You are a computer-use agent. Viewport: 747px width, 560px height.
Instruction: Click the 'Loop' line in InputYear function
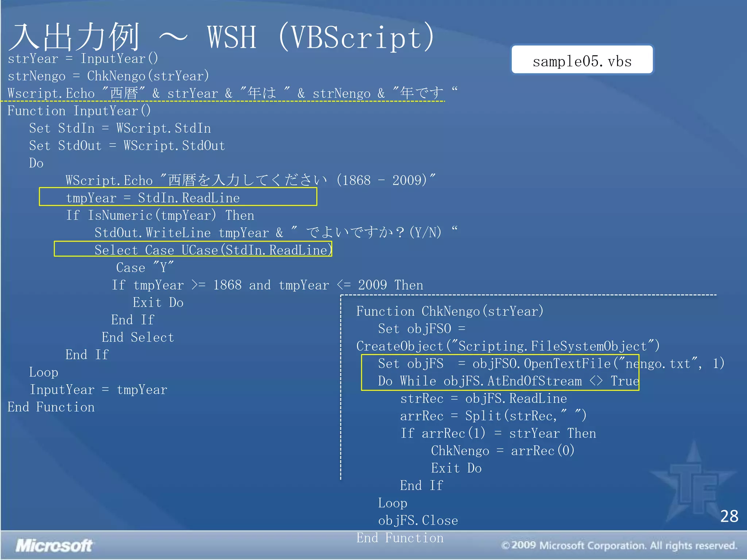pos(44,372)
